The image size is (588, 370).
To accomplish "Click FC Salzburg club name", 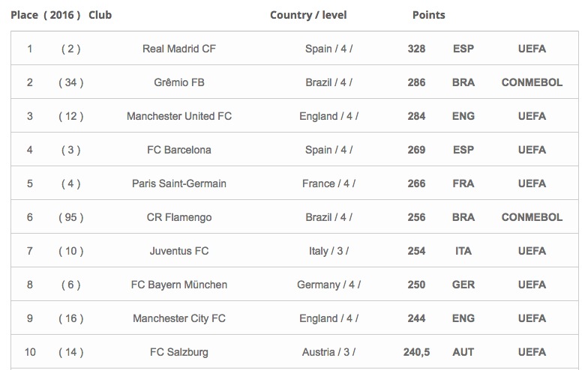I will pos(179,352).
